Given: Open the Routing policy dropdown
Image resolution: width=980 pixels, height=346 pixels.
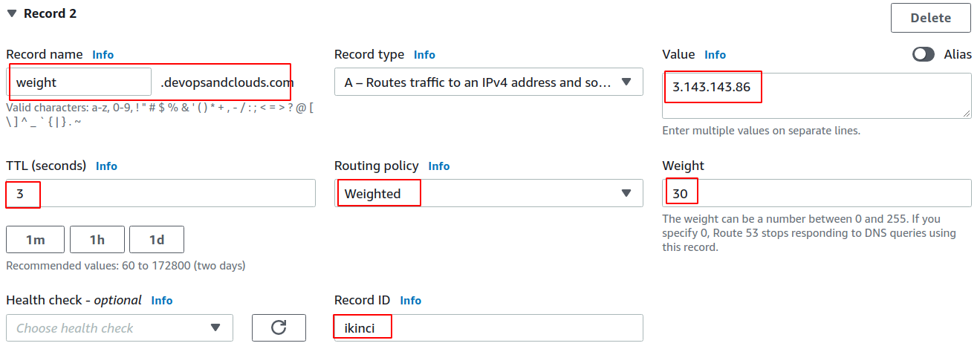Looking at the screenshot, I should 488,194.
